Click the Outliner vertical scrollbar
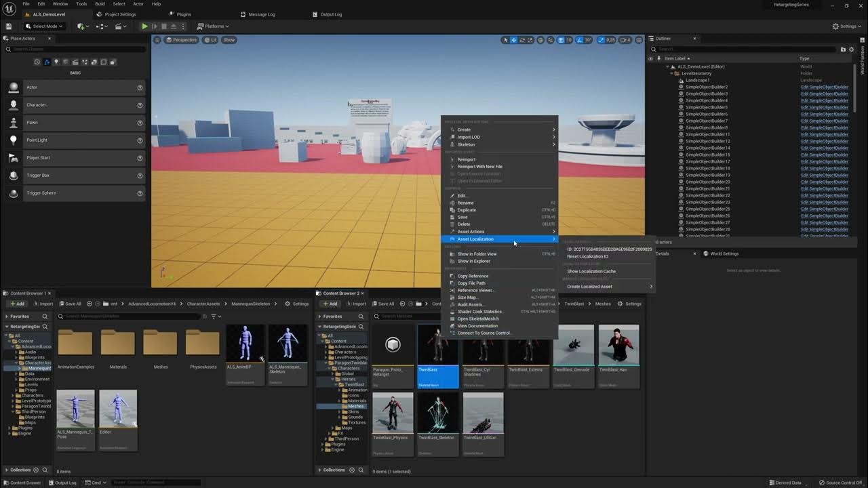This screenshot has height=488, width=868. (854, 88)
